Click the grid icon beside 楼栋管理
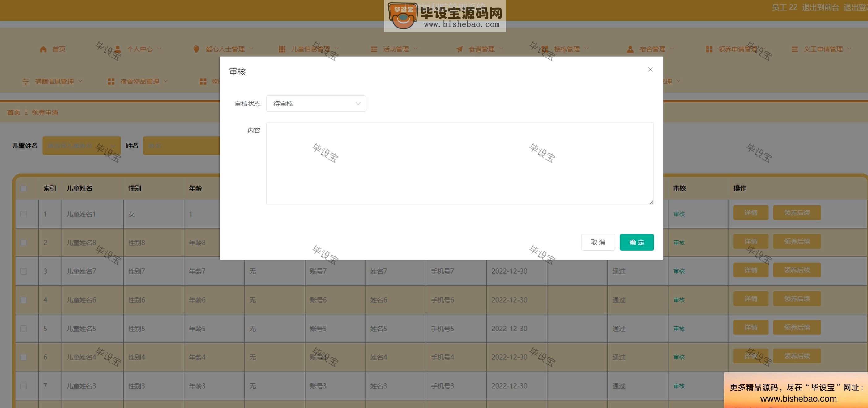Screen dimensions: 868x408 coord(545,49)
